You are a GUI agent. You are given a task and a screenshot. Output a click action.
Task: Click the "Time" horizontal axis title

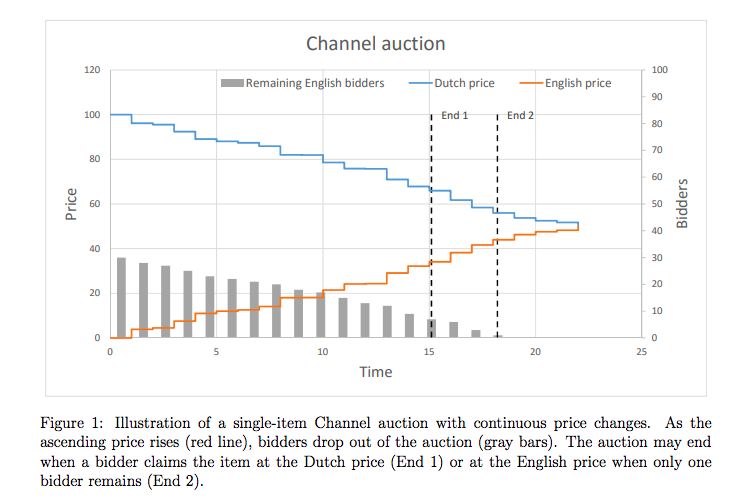click(x=376, y=372)
